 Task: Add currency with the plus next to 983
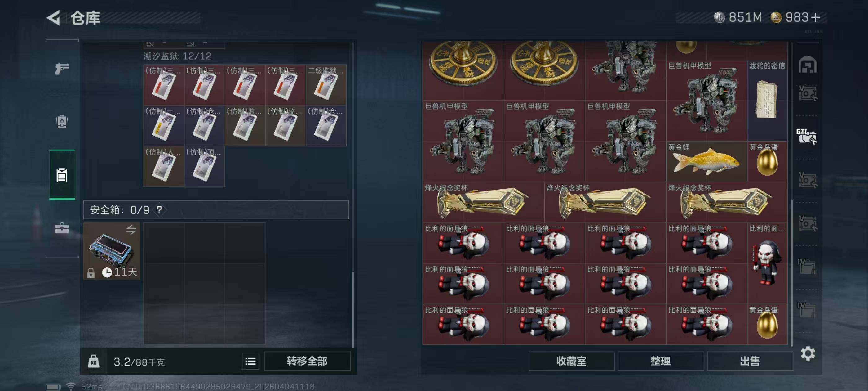click(815, 18)
